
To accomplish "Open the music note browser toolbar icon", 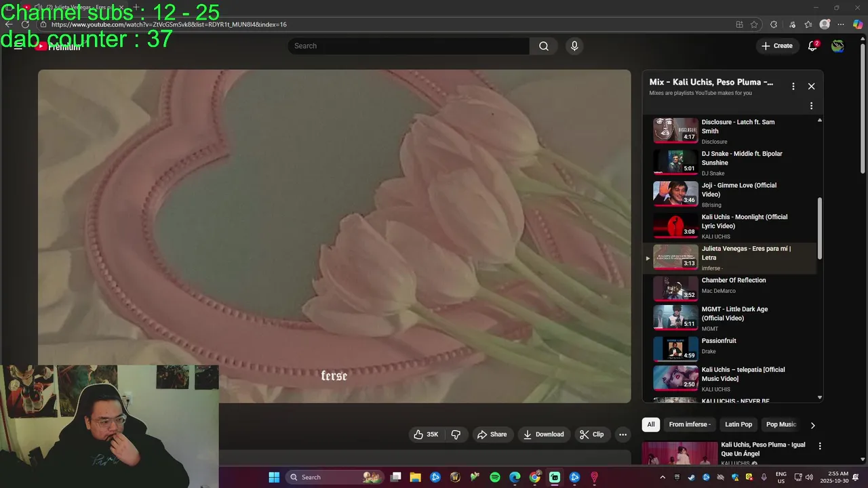I will [x=792, y=24].
